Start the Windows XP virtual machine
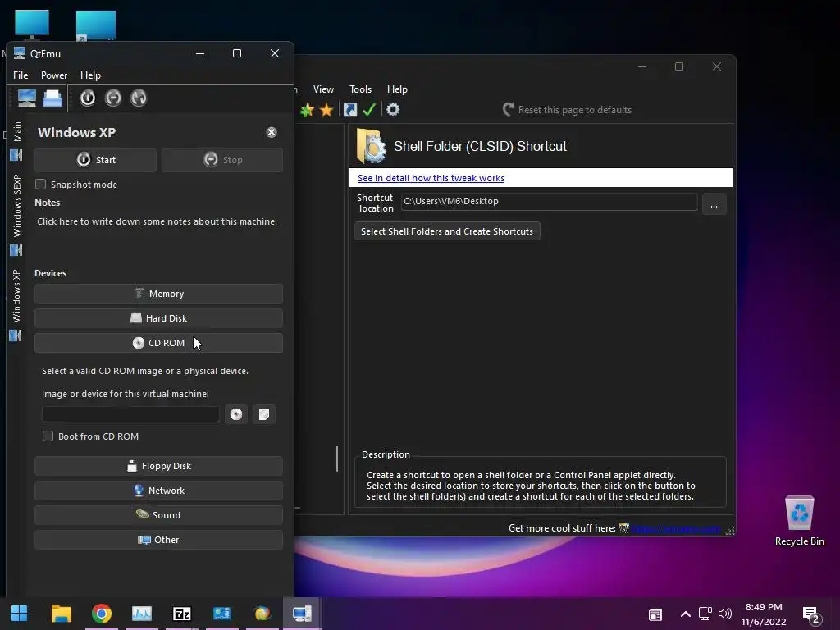840x630 pixels. click(x=96, y=160)
